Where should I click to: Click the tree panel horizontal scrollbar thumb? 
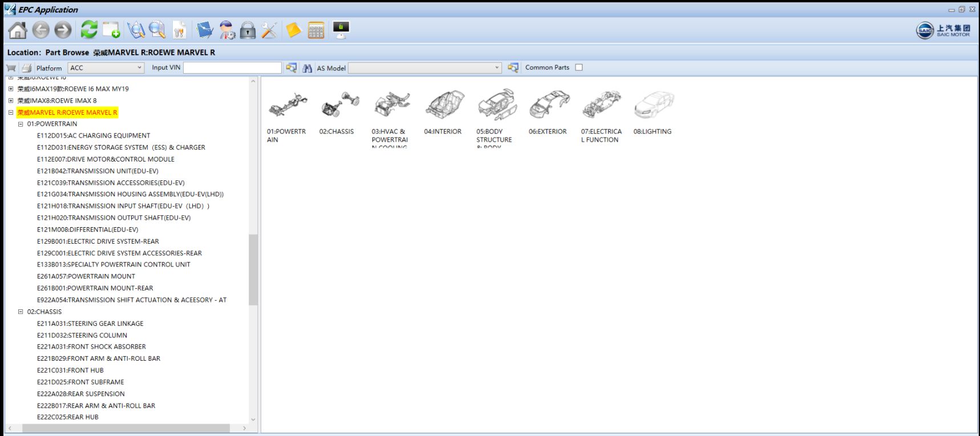tap(125, 428)
